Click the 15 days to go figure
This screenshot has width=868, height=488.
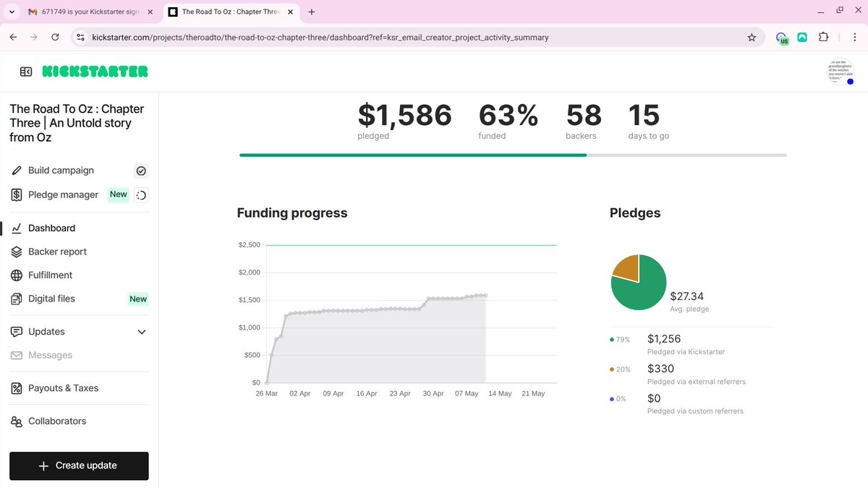pos(644,116)
